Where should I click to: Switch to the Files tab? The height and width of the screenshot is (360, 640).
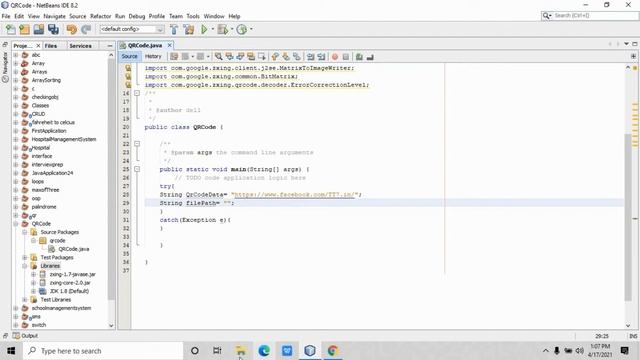[51, 46]
